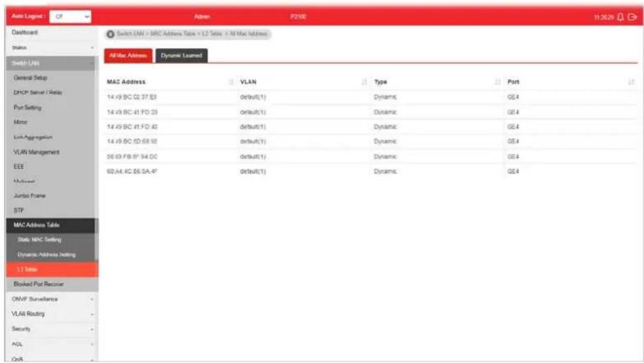The width and height of the screenshot is (644, 363).
Task: Click the logout icon in the top bar
Action: coord(632,17)
